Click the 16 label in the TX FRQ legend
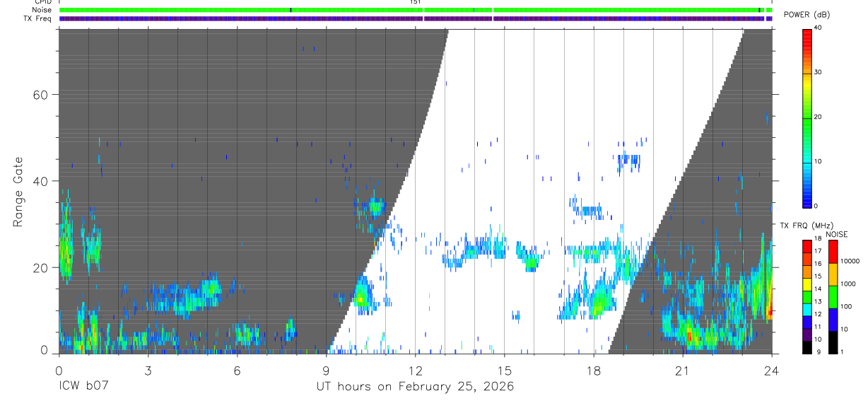868x401 pixels. [818, 264]
